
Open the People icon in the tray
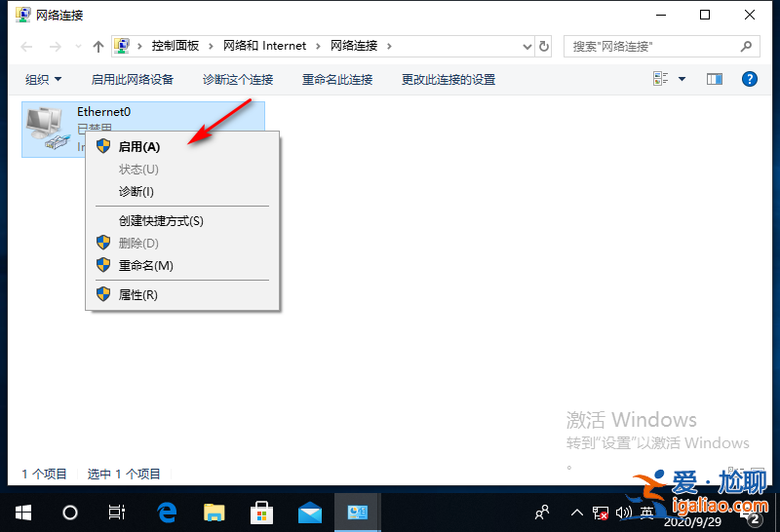542,513
